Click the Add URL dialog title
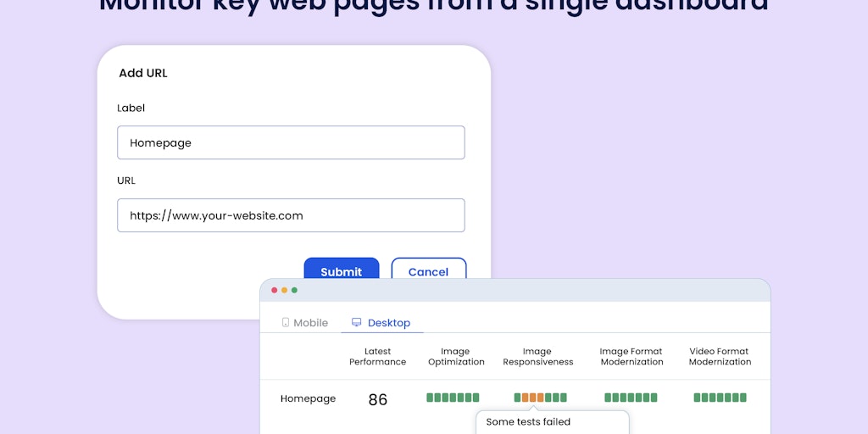 142,73
